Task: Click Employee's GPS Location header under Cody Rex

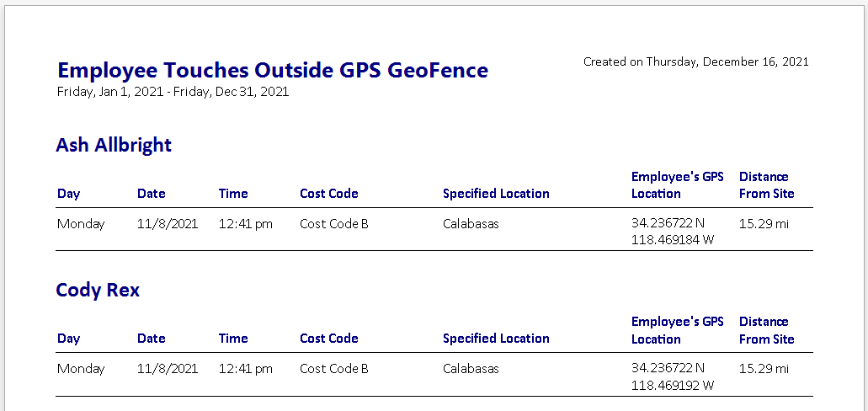Action: tap(677, 330)
